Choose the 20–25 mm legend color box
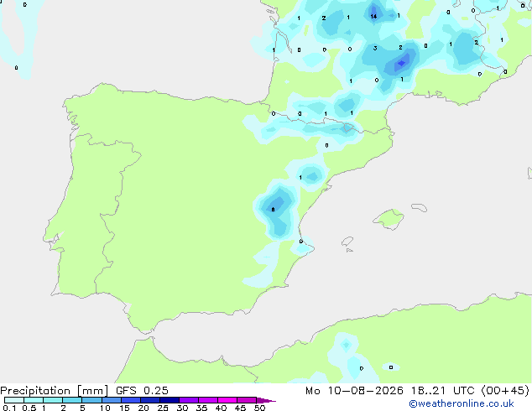The height and width of the screenshot is (411, 532). [150, 400]
